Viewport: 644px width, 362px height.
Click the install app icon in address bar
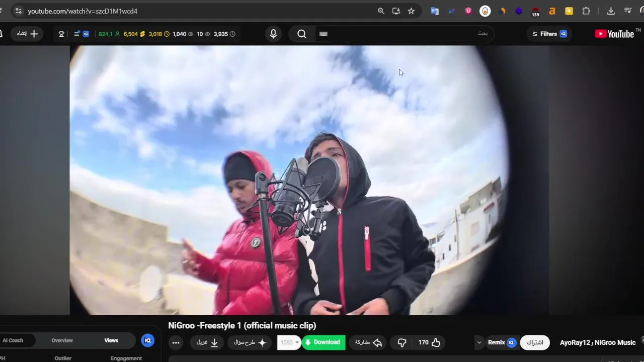coord(396,11)
